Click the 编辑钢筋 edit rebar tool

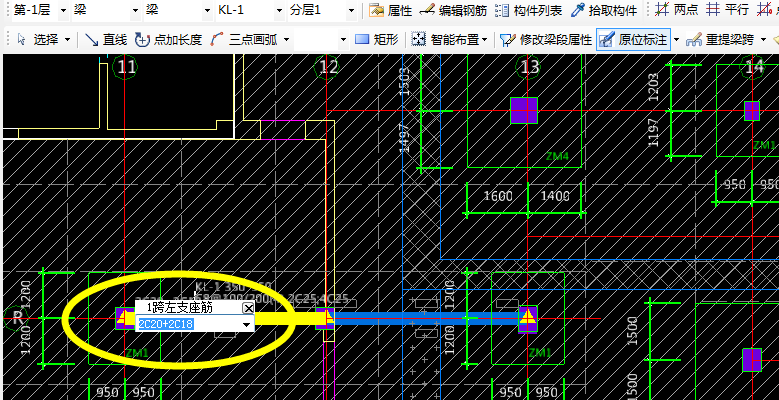click(x=453, y=10)
